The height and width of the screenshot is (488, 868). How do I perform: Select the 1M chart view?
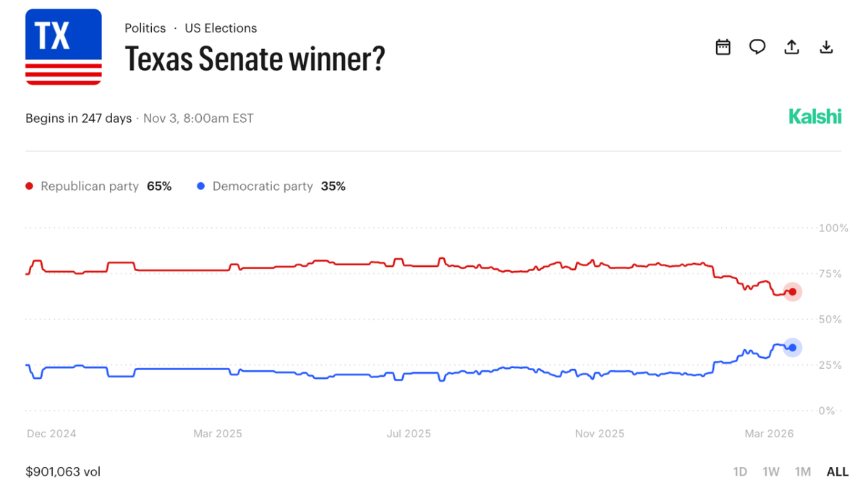coord(802,471)
